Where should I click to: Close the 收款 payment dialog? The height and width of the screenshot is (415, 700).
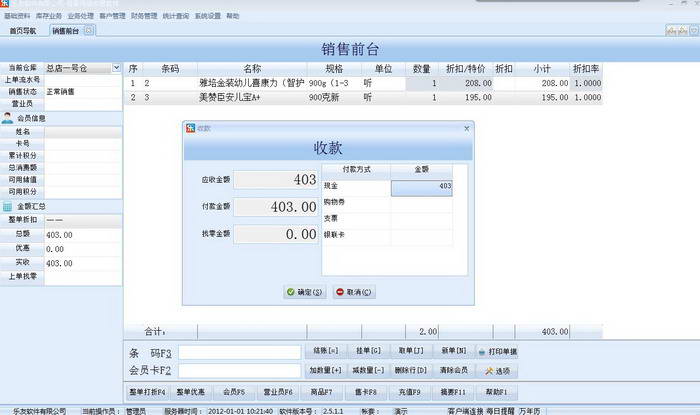[467, 129]
